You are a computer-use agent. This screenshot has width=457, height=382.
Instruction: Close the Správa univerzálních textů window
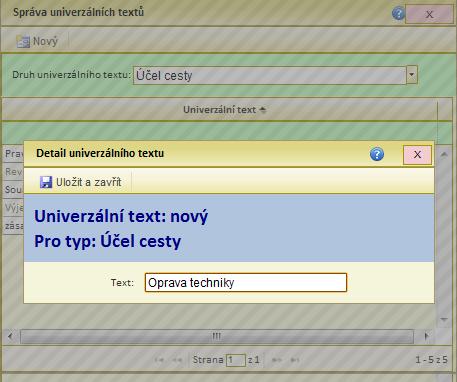point(429,14)
